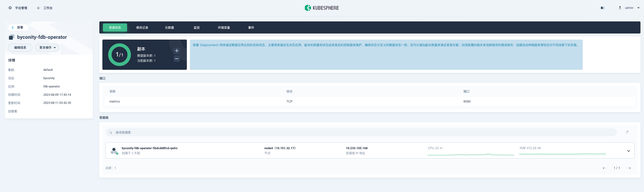This screenshot has width=644, height=192.
Task: Click the KubeSphere logo
Action: pyautogui.click(x=322, y=8)
